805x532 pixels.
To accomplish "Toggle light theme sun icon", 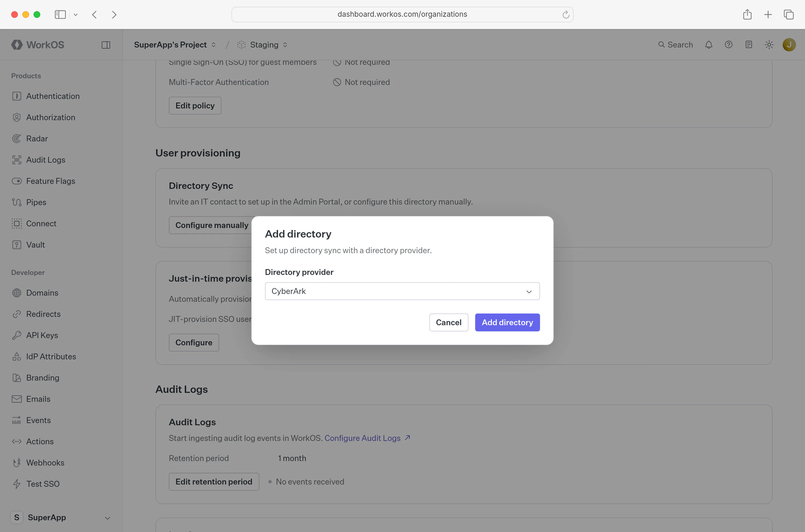I will click(769, 45).
